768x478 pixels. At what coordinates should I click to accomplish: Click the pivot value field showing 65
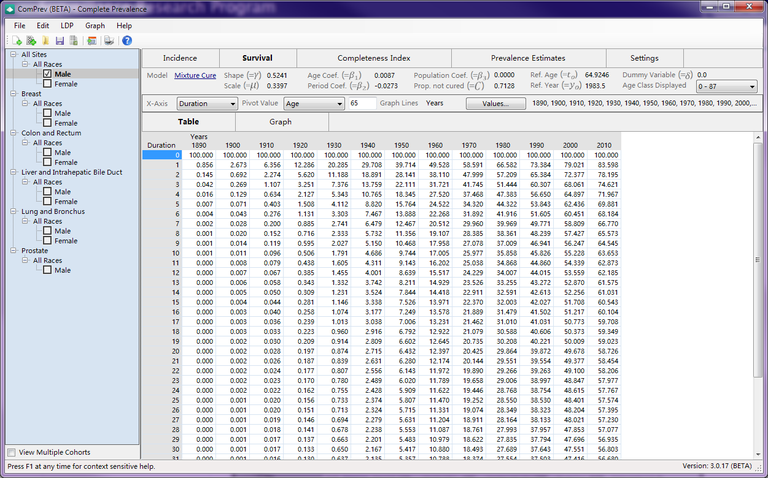(362, 103)
